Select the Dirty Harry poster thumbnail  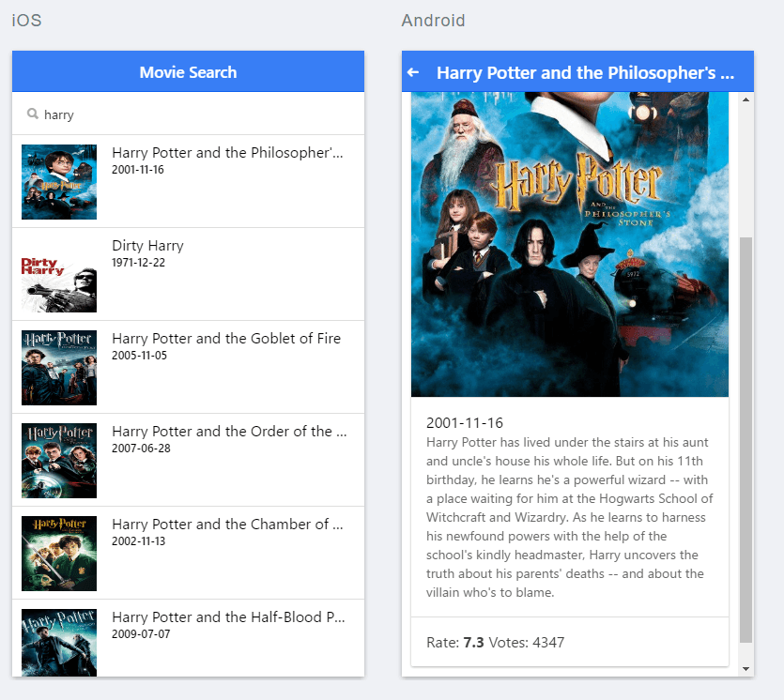coord(58,273)
